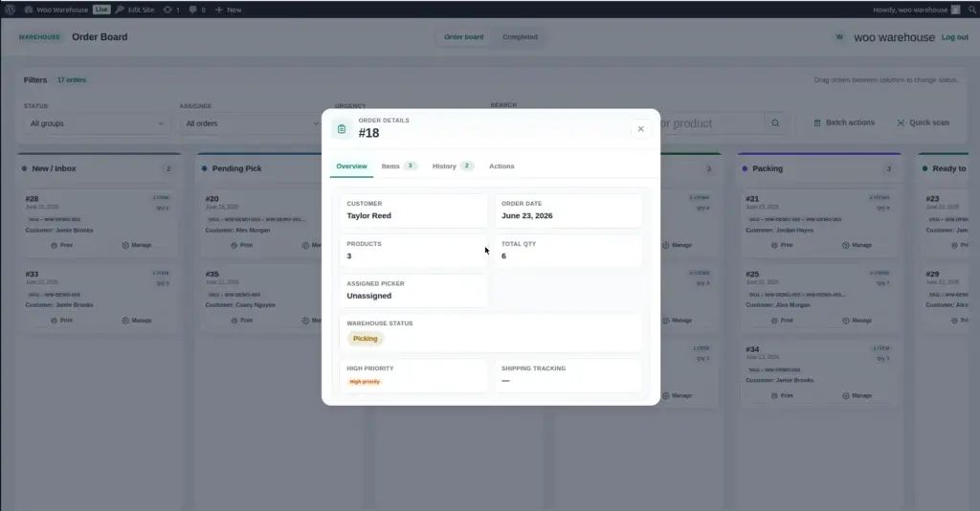The image size is (980, 511).
Task: Open the WordPress logo menu
Action: click(x=10, y=10)
